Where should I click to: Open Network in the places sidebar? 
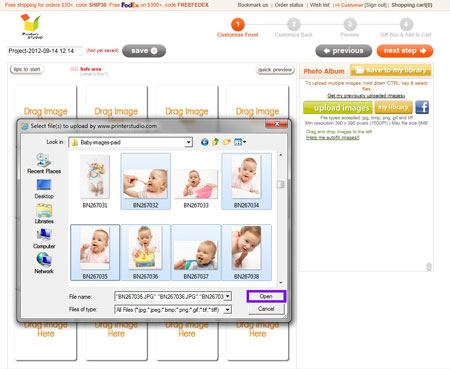pyautogui.click(x=44, y=263)
